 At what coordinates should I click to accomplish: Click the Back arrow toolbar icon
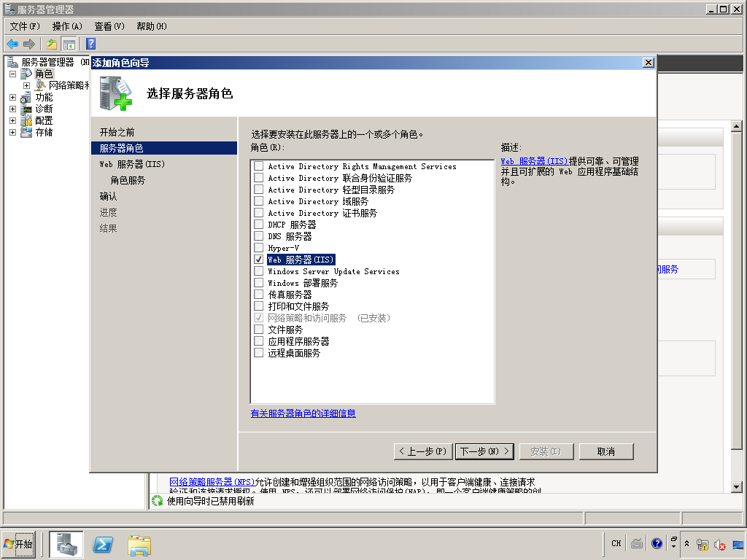click(x=12, y=44)
